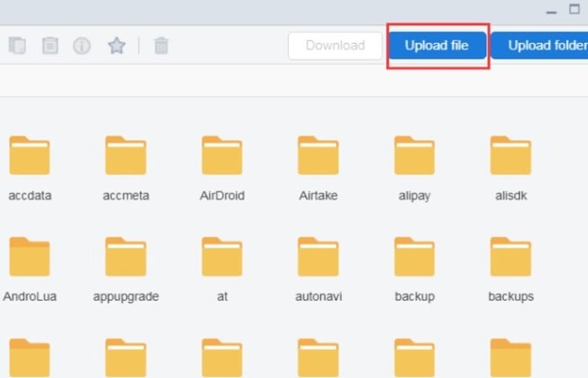The image size is (588, 378).
Task: Select the folder icon named at
Action: pyautogui.click(x=222, y=256)
